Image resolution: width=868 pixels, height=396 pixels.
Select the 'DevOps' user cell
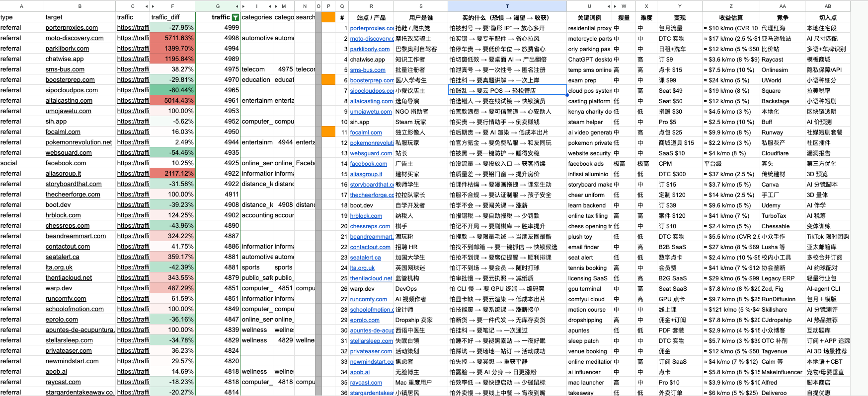(x=421, y=289)
